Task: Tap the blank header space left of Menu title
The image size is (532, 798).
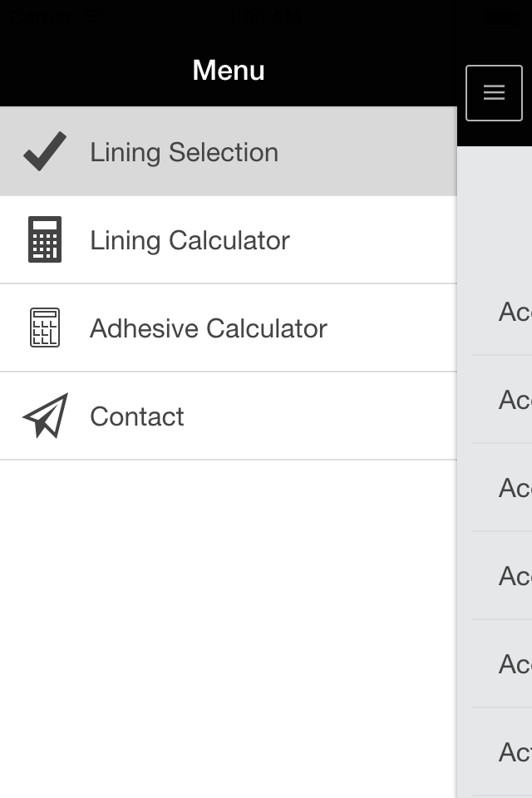Action: click(94, 70)
